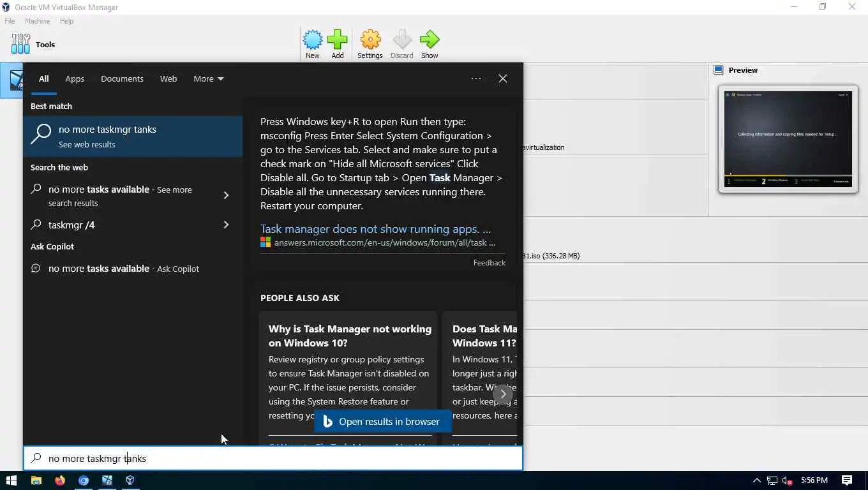Select the Tools icon in VirtualBox
Viewport: 868px width, 490px height.
click(x=20, y=44)
